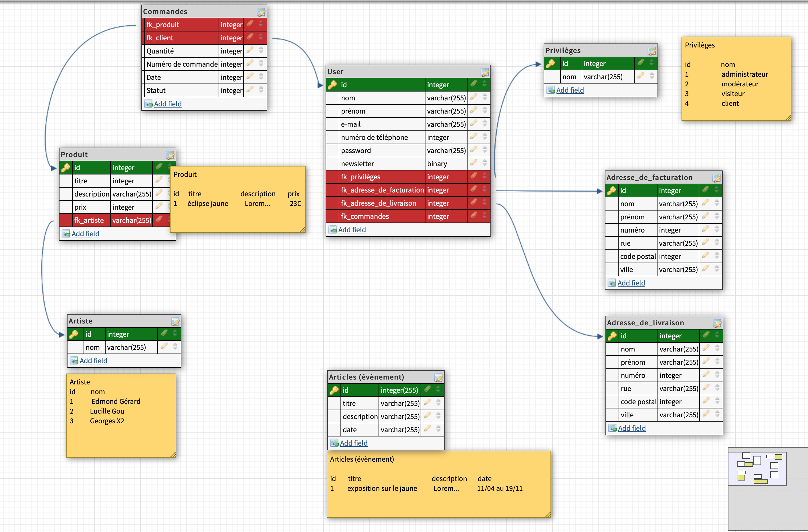Edit the e-mail field with its pencil icon
The width and height of the screenshot is (808, 532).
[474, 124]
